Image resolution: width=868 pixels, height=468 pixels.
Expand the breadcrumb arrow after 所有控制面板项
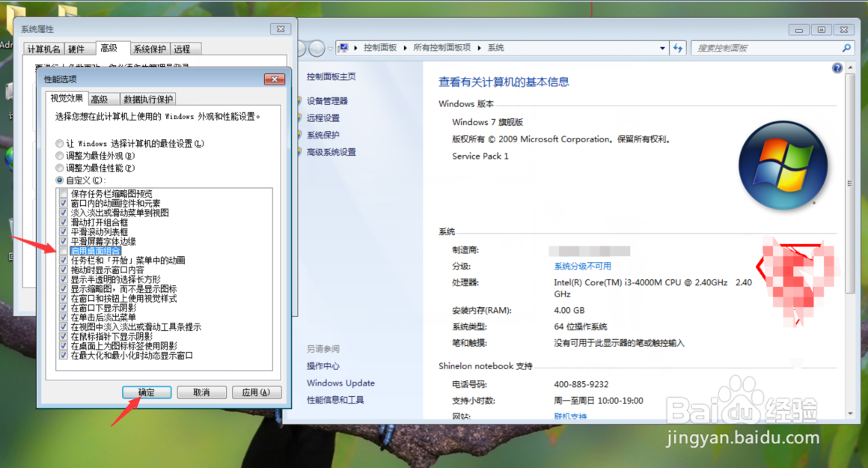480,48
